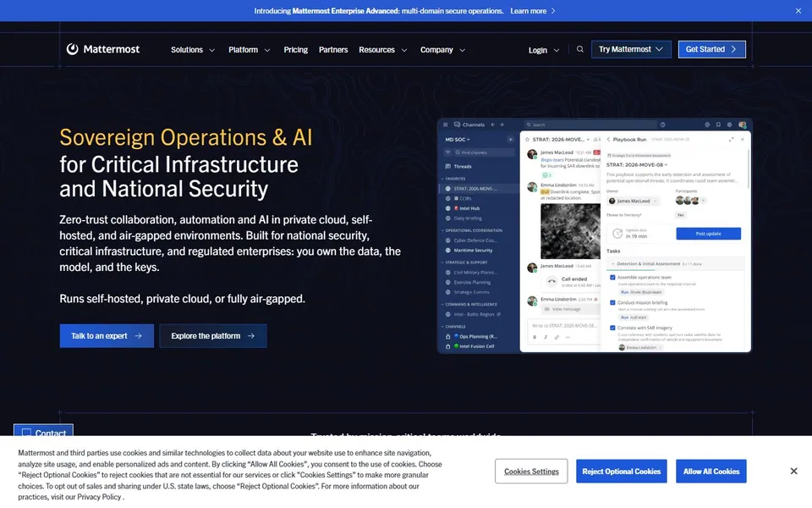Toggle the Correlate with SAR imagery checkbox
812x508 pixels.
tap(612, 328)
